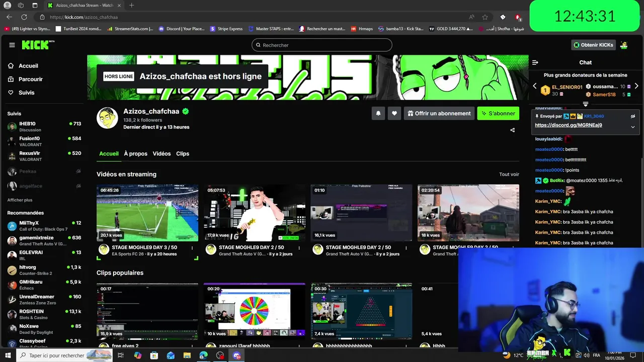Viewport: 644px width, 362px height.
Task: Open IHEB10 followed channel
Action: 44,126
